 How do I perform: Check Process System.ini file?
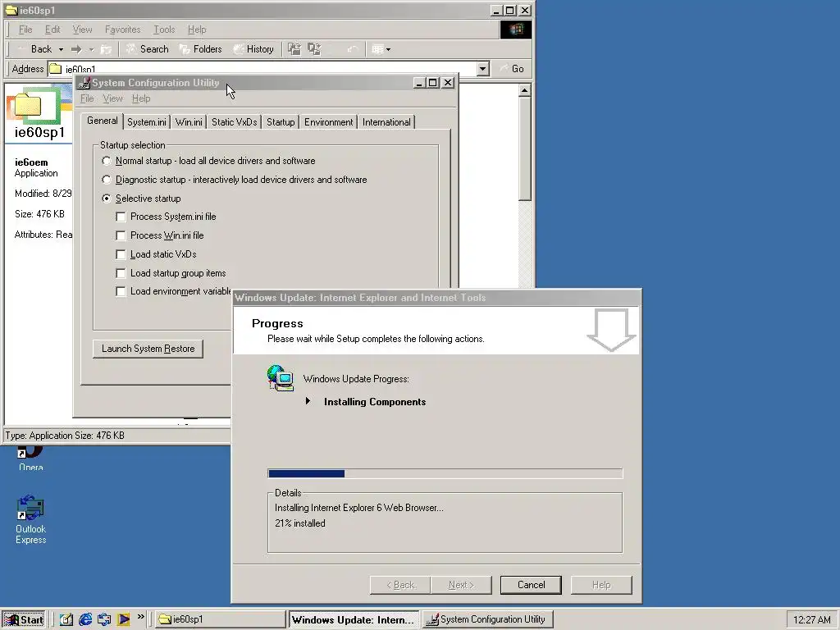click(x=121, y=217)
